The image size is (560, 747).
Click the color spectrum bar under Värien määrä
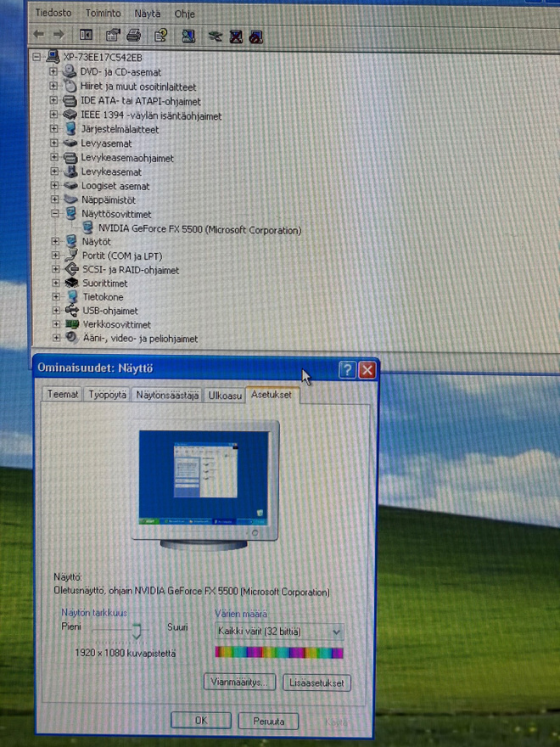point(279,653)
